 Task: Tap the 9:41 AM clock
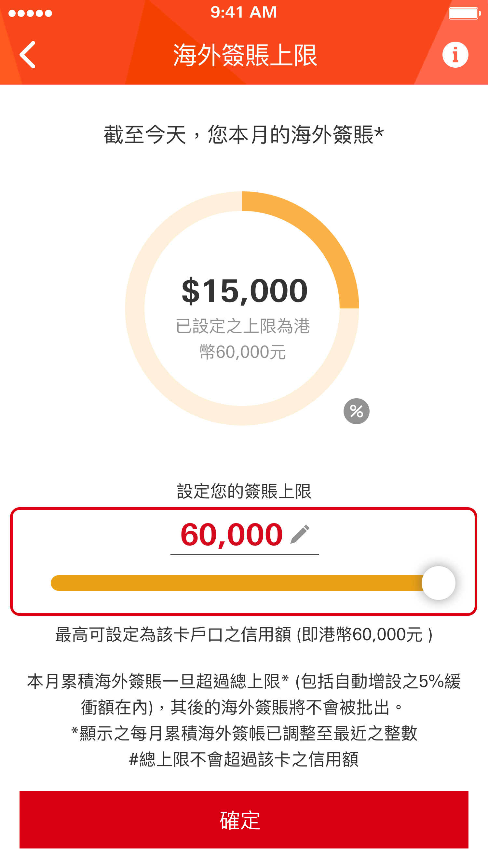(244, 12)
